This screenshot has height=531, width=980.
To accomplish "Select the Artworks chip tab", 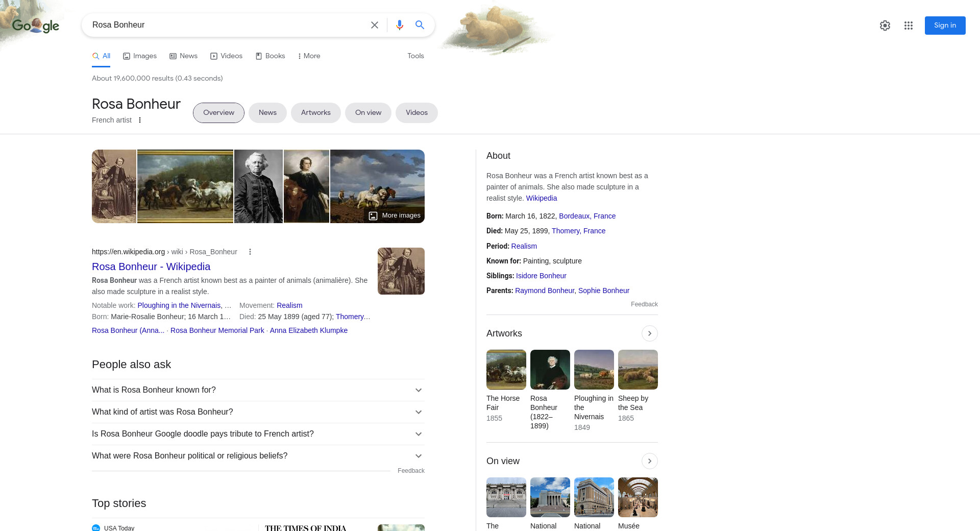I will point(315,113).
